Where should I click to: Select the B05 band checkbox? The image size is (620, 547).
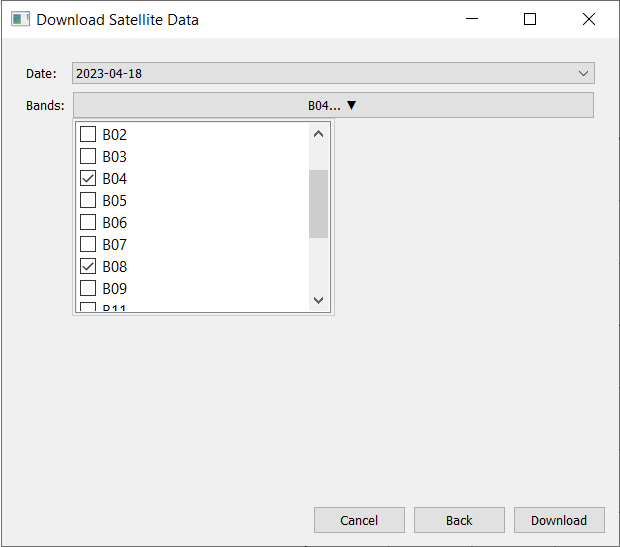88,200
